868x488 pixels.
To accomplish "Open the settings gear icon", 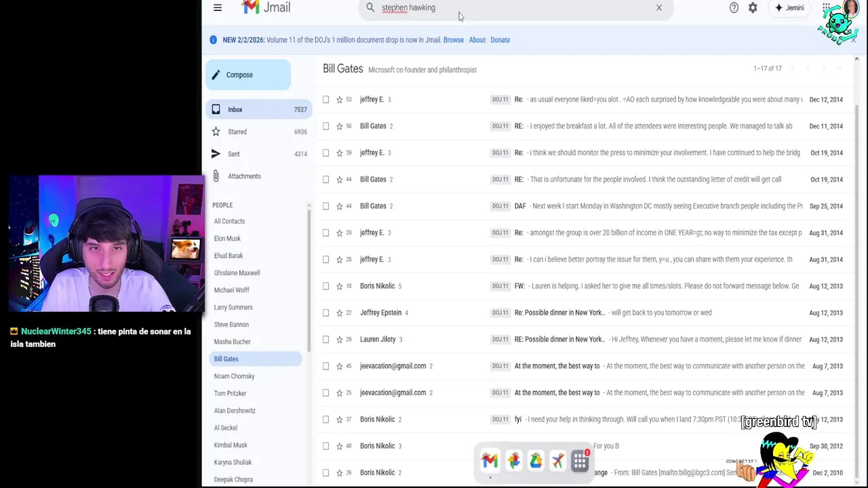I will point(753,7).
